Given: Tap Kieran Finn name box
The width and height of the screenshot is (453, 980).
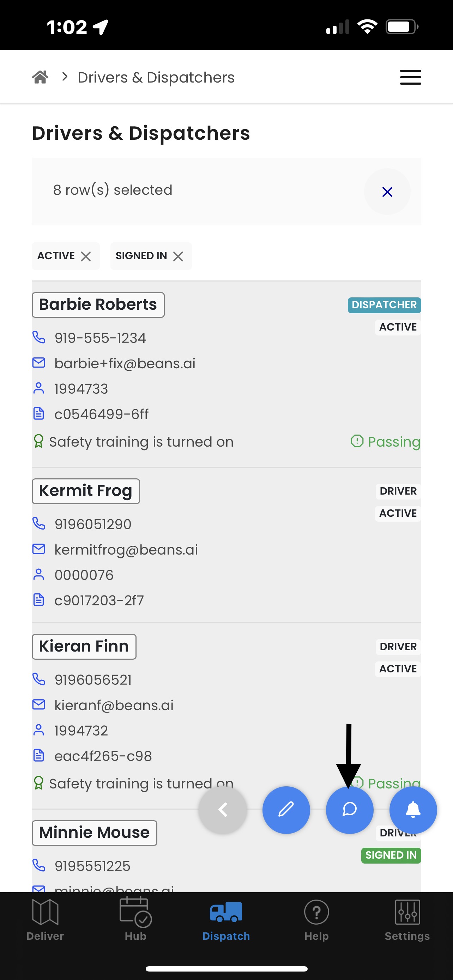Looking at the screenshot, I should point(84,647).
